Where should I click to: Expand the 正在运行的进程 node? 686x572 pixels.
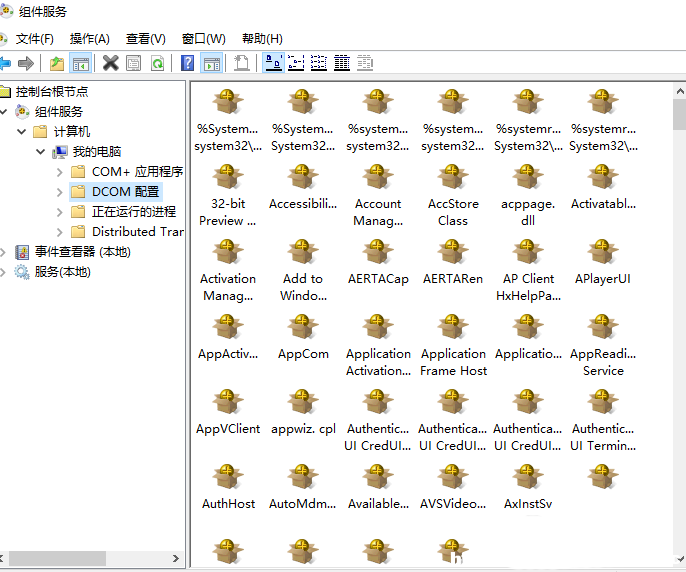click(x=60, y=212)
